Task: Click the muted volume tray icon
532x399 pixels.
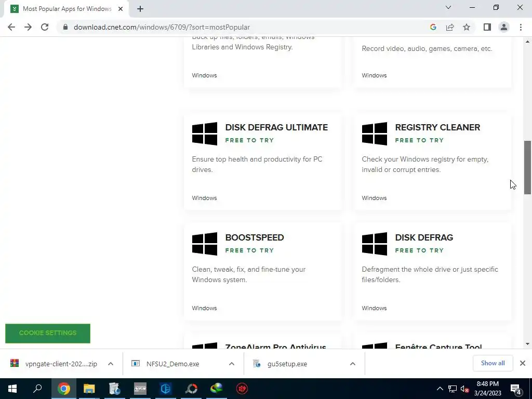Action: pos(464,389)
